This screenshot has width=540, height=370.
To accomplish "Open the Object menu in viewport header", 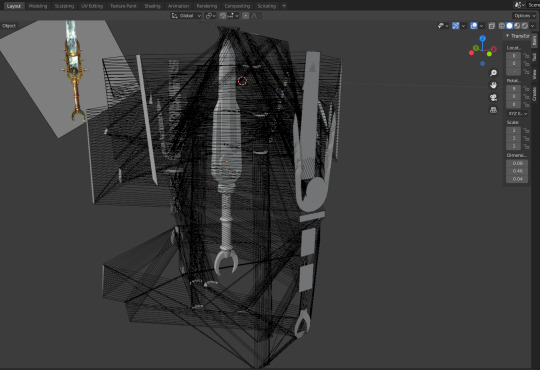I will [9, 26].
